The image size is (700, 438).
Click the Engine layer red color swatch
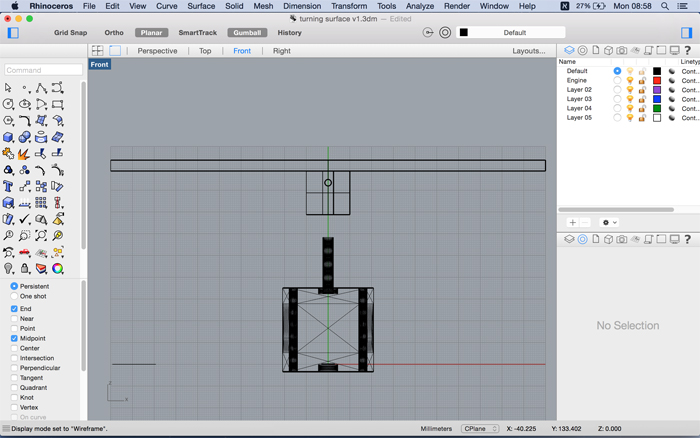(x=657, y=80)
